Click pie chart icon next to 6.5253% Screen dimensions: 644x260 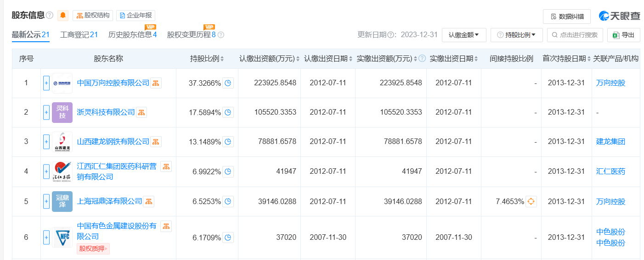click(x=228, y=201)
